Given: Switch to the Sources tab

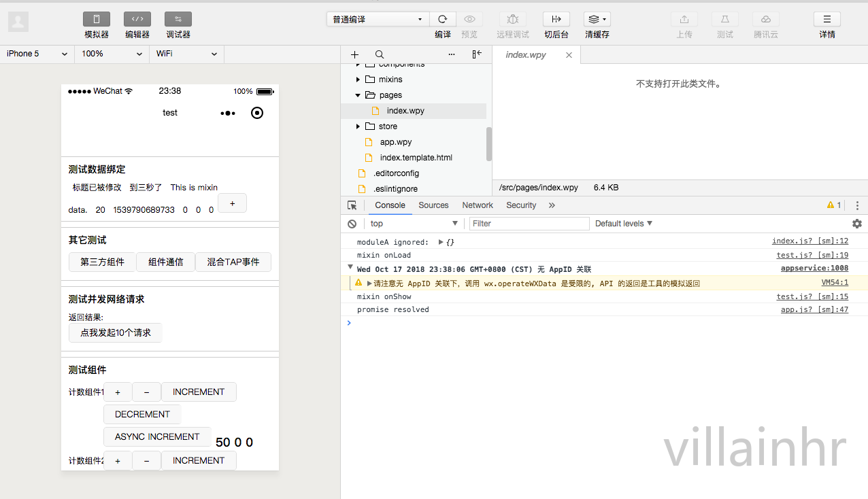Looking at the screenshot, I should [x=433, y=205].
